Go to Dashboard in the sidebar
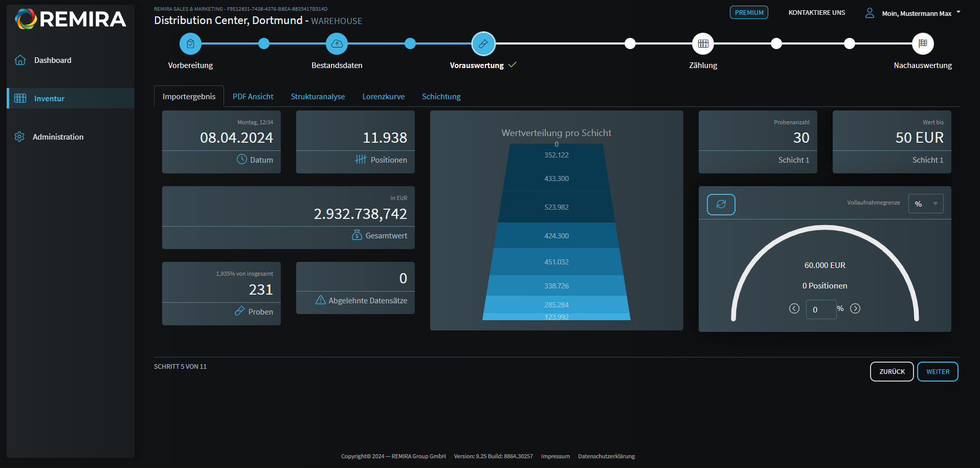Screen dimensions: 980x468 click(x=53, y=60)
